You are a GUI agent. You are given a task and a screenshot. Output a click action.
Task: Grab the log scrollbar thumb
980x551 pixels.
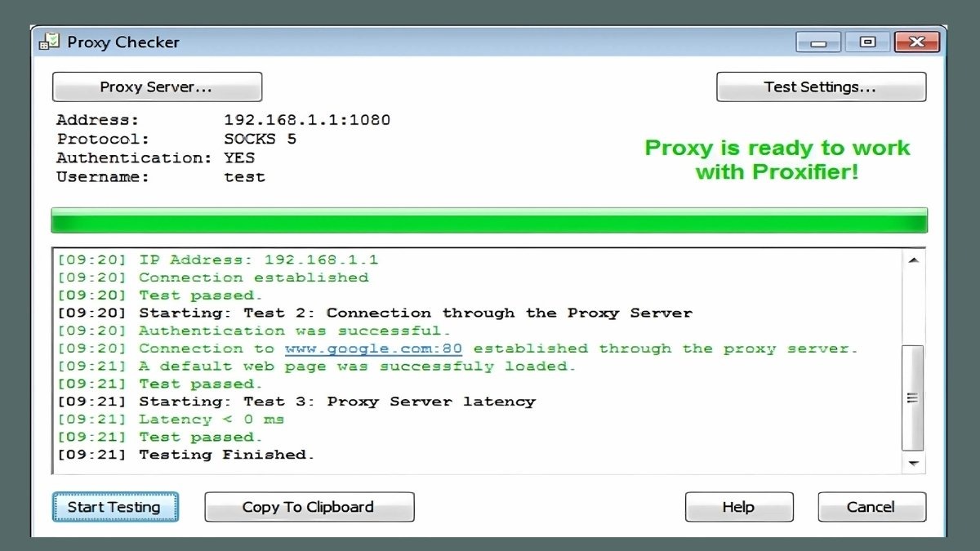pos(913,398)
